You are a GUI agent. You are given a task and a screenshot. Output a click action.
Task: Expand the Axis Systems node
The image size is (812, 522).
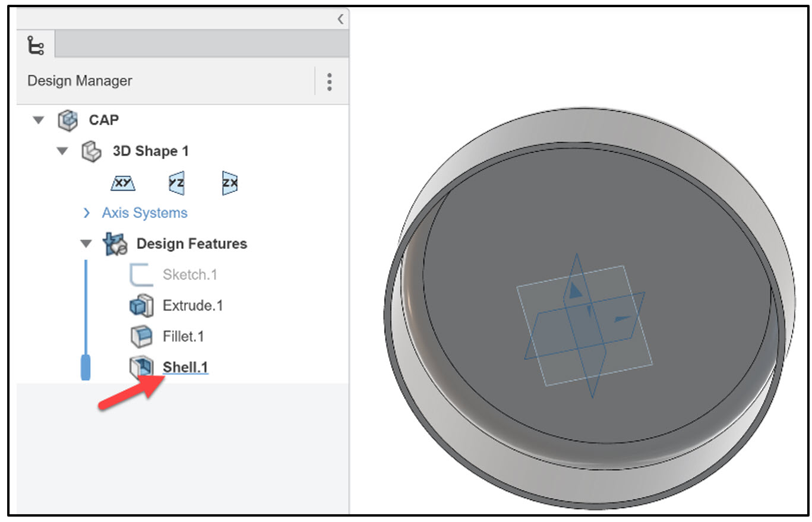(x=86, y=213)
